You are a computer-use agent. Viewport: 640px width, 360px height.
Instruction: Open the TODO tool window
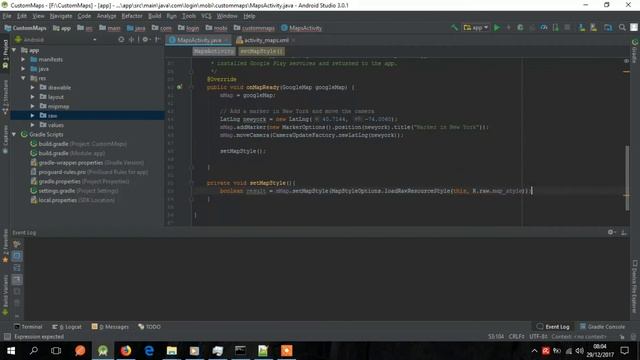pyautogui.click(x=149, y=327)
